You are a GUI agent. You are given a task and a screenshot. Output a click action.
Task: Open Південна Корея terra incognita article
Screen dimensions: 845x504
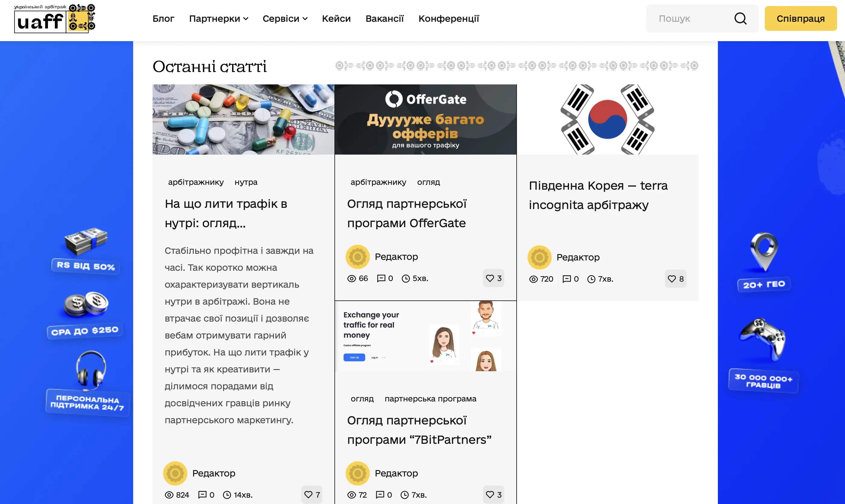point(598,195)
